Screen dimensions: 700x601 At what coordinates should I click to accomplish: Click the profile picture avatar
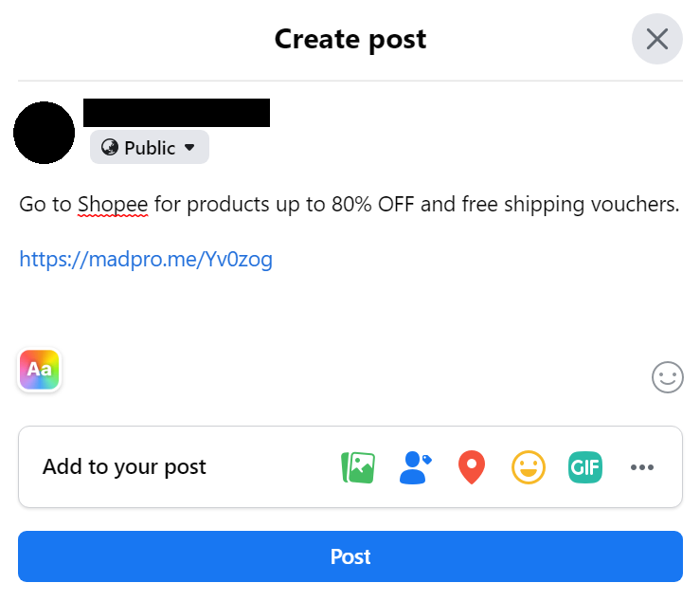(44, 133)
